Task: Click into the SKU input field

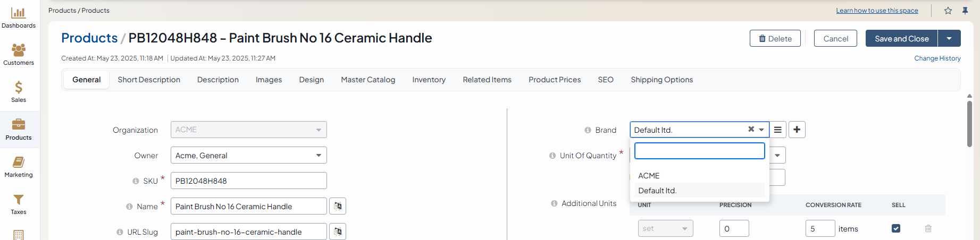Action: [x=248, y=181]
